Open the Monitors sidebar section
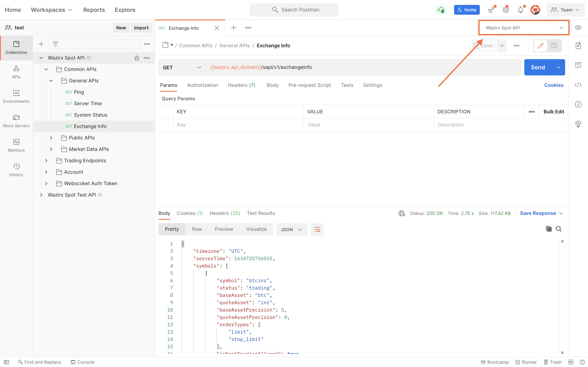This screenshot has height=367, width=588. click(16, 145)
